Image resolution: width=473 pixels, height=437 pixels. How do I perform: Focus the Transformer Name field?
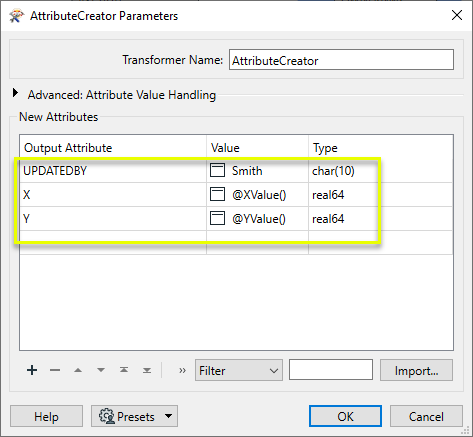point(341,60)
